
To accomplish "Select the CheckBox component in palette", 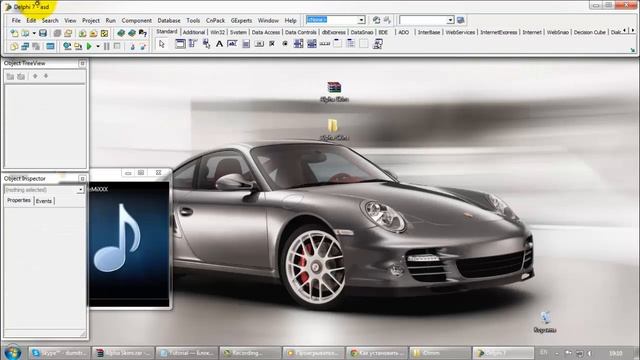I will click(272, 44).
